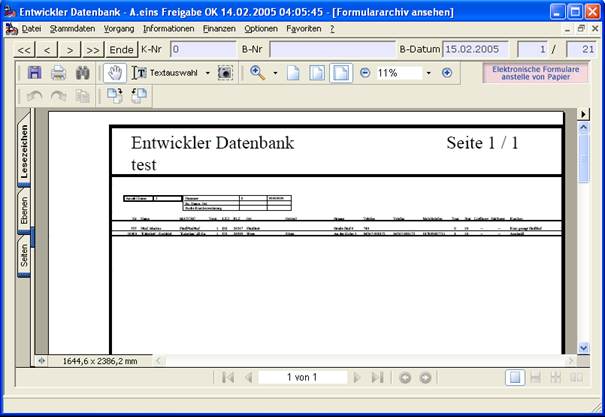Click the magnifier zoom-in tool
Viewport: 605px width, 417px height.
(x=258, y=73)
